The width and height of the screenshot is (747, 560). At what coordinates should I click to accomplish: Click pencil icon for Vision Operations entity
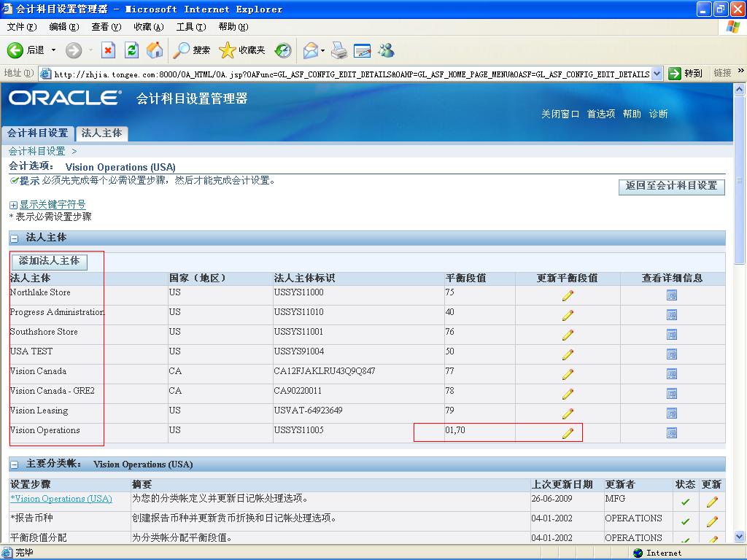[x=568, y=433]
